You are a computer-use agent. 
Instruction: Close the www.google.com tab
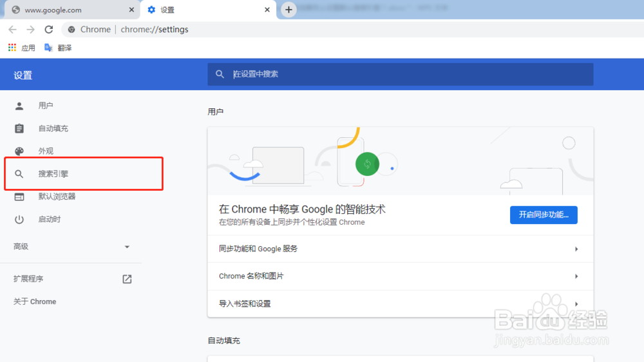(x=131, y=10)
